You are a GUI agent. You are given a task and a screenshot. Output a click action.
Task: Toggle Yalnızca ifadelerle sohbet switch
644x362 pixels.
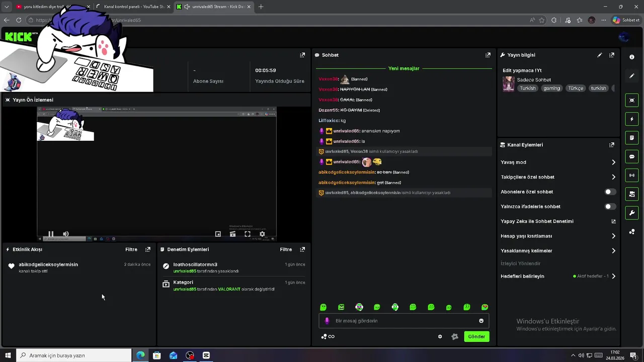point(610,207)
